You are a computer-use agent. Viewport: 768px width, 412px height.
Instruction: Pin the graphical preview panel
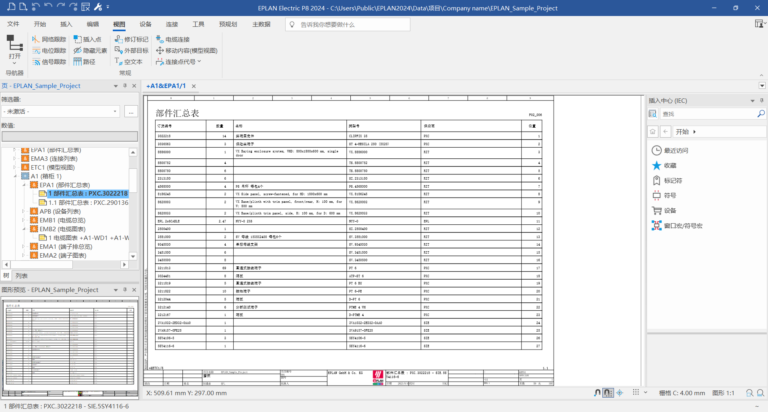click(x=125, y=290)
